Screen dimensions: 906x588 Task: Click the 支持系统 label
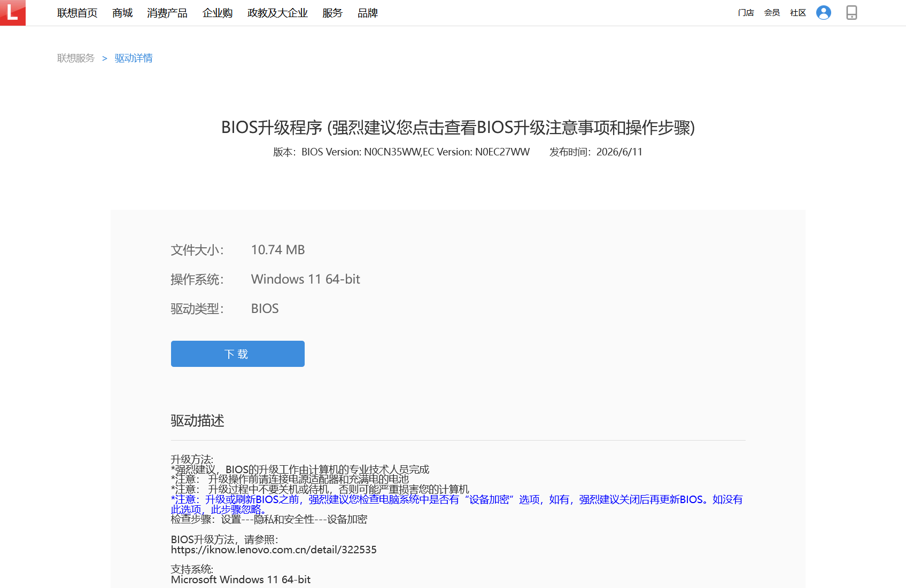[x=192, y=569]
